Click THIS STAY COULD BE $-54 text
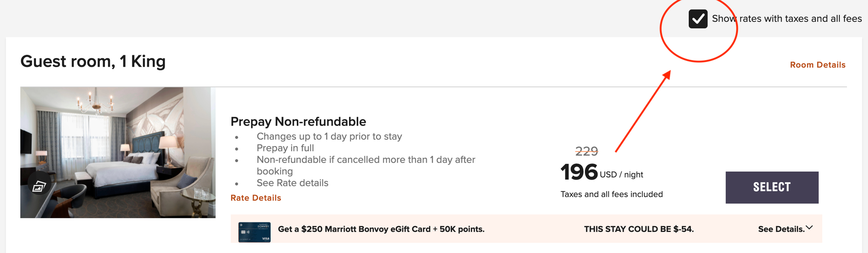This screenshot has height=253, width=868. click(x=638, y=228)
